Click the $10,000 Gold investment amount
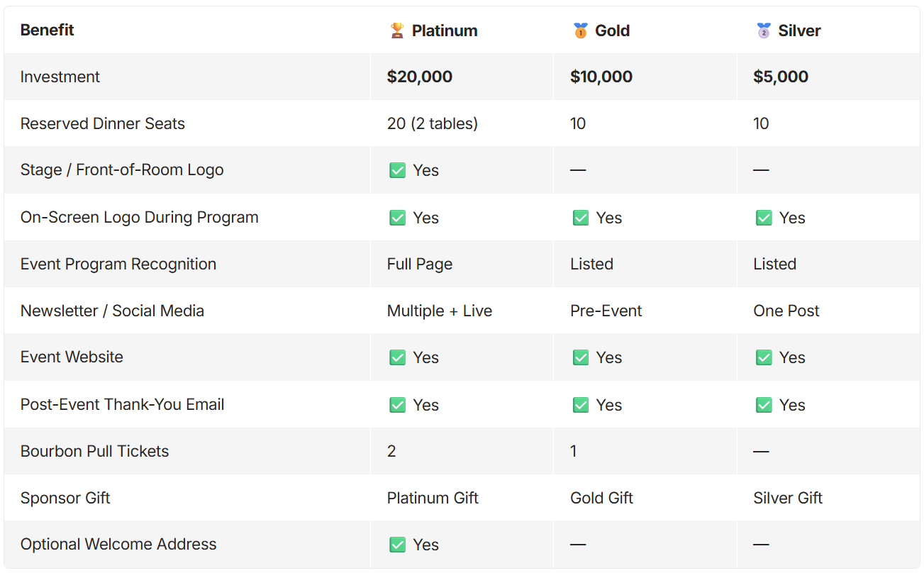The width and height of the screenshot is (924, 573). tap(601, 77)
